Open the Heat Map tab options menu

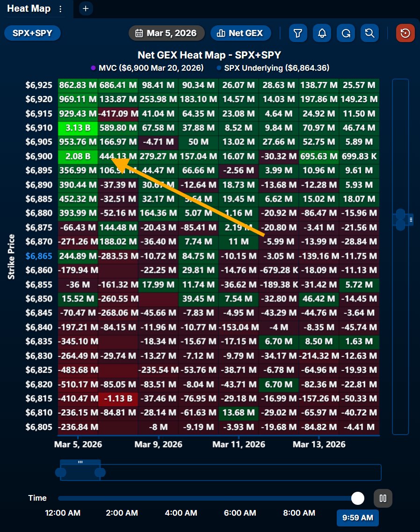pos(60,9)
